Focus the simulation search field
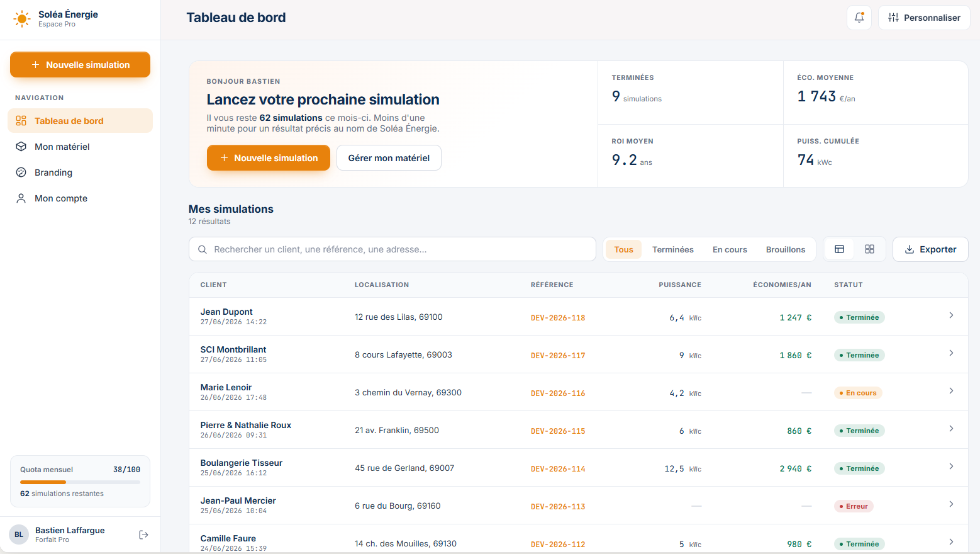This screenshot has height=554, width=980. coord(393,249)
